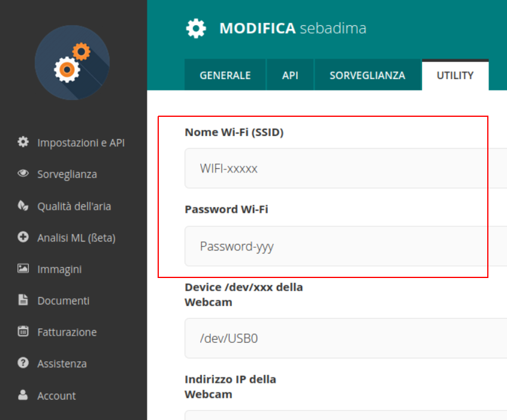Focus the Password Wi-Fi field
Image resolution: width=507 pixels, height=420 pixels.
point(346,246)
